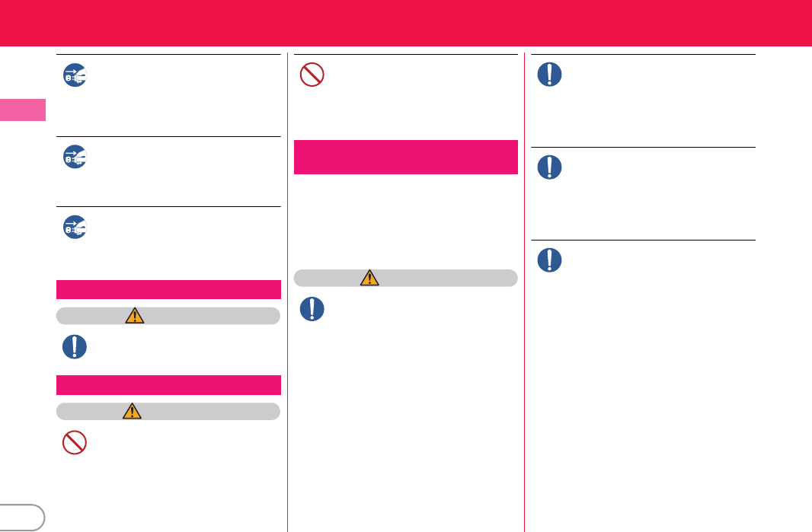Click the red prohibition icon in left column

(75, 443)
